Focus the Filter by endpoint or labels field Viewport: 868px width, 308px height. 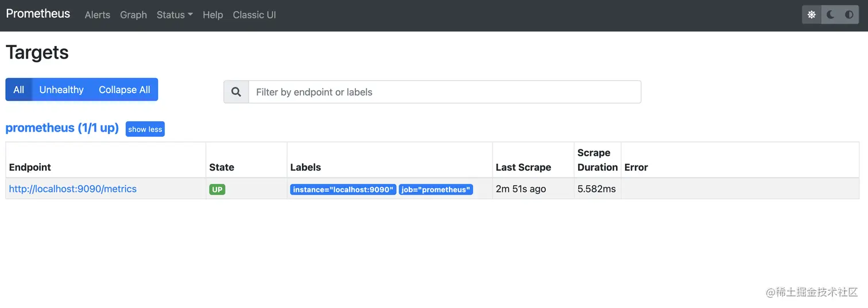(445, 92)
